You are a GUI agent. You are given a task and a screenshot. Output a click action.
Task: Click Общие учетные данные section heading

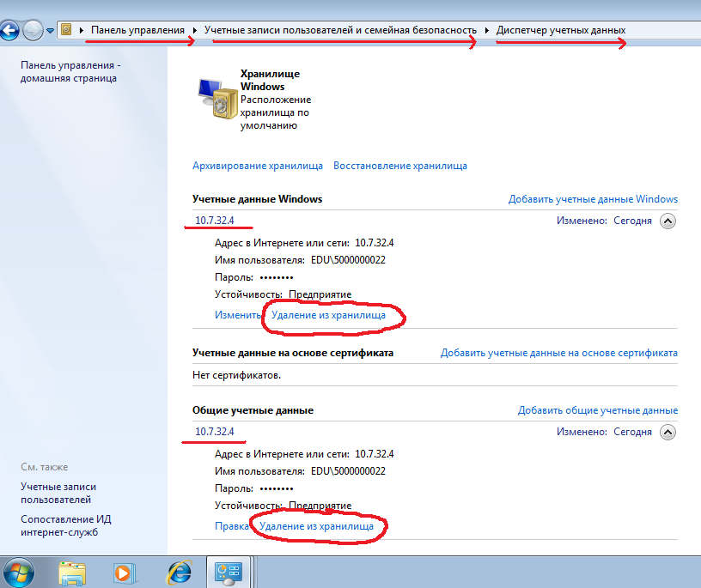pyautogui.click(x=253, y=410)
